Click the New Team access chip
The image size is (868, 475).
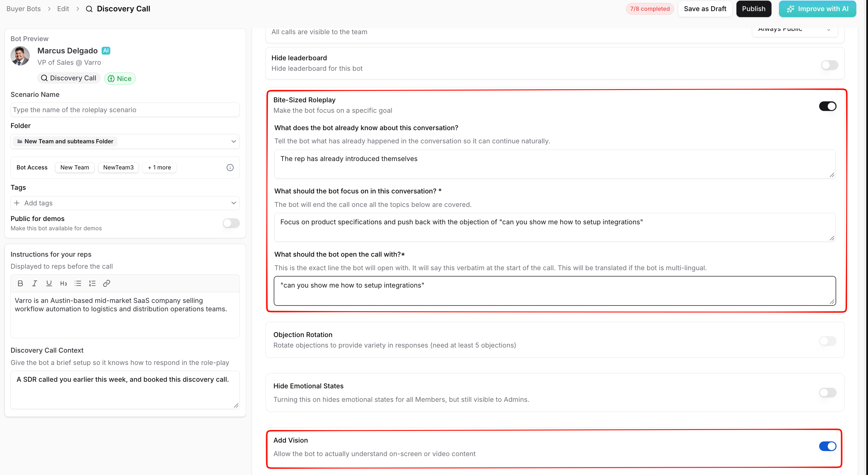tap(74, 168)
